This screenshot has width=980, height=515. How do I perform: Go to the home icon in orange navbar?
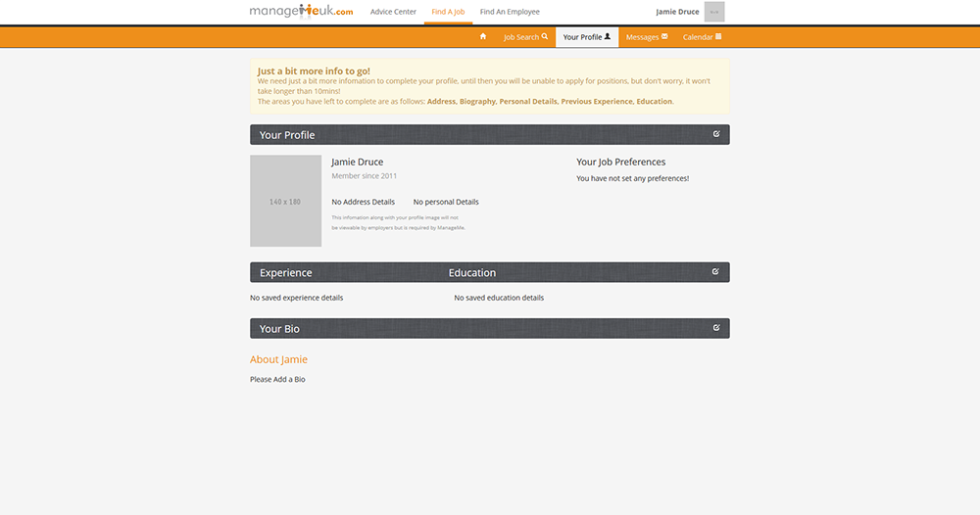click(482, 37)
